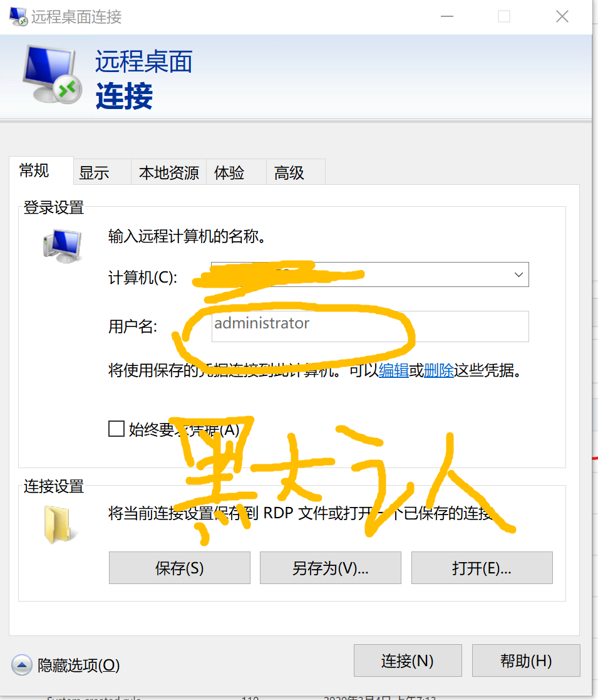Click the large monitor banner icon
The width and height of the screenshot is (598, 700).
point(52,74)
